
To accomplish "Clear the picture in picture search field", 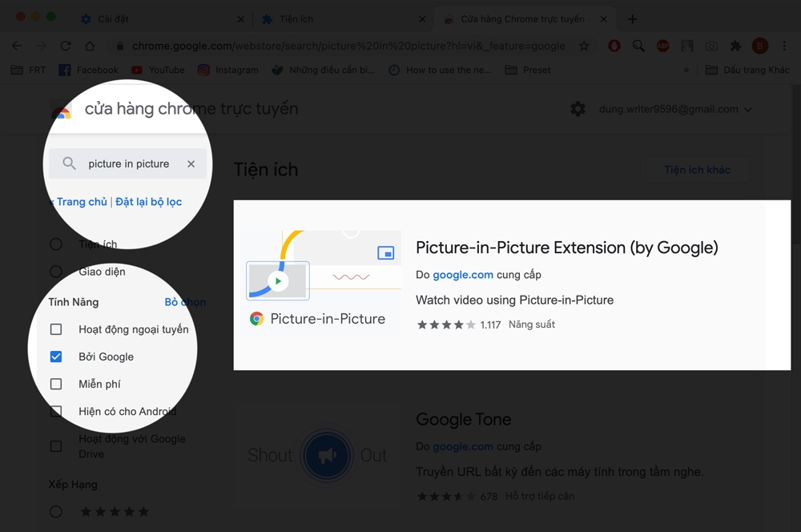I will (191, 163).
